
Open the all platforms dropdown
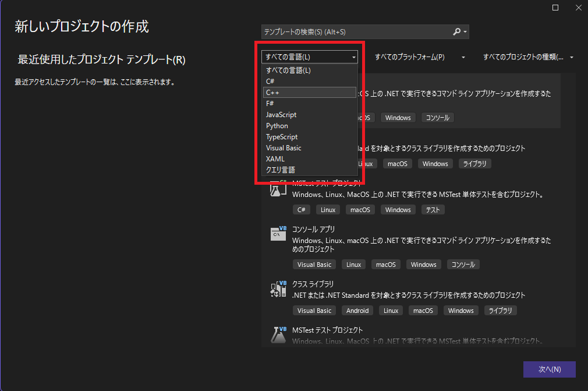(x=419, y=57)
